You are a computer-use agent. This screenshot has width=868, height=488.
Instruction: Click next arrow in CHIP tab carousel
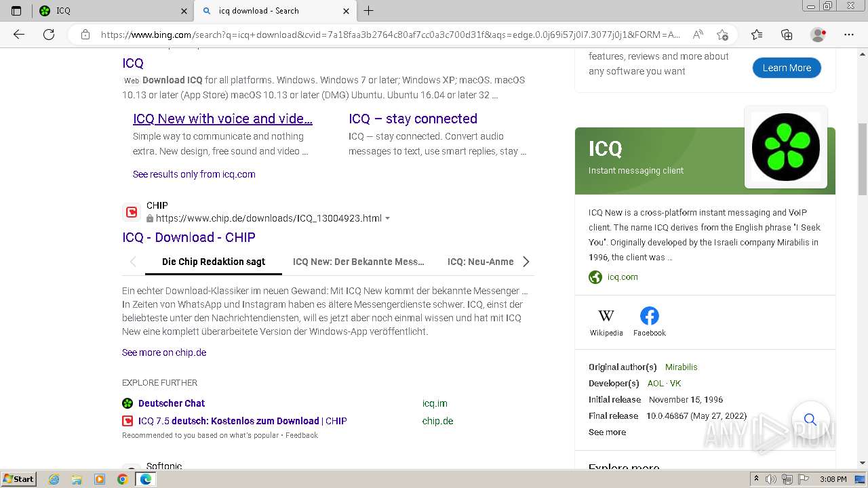[x=526, y=262]
